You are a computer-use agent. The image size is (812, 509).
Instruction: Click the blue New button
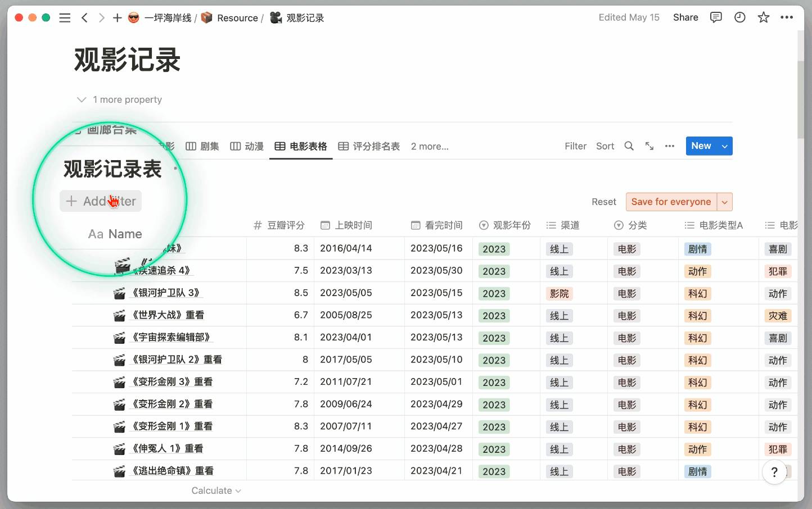coord(701,146)
